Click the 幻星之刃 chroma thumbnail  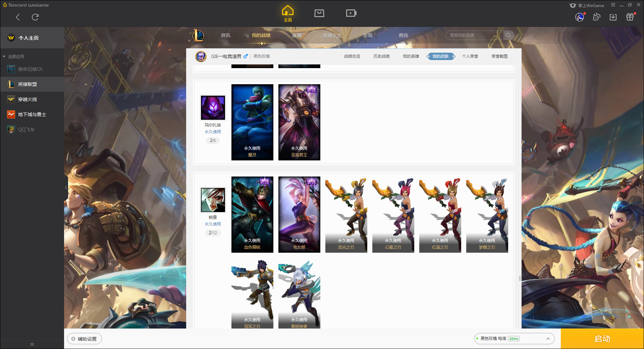(x=393, y=214)
